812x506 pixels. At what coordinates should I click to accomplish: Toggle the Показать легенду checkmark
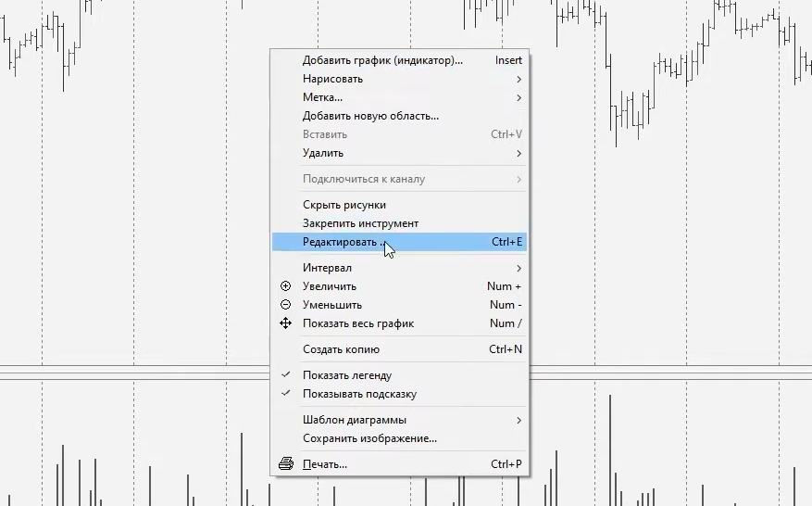coord(285,375)
